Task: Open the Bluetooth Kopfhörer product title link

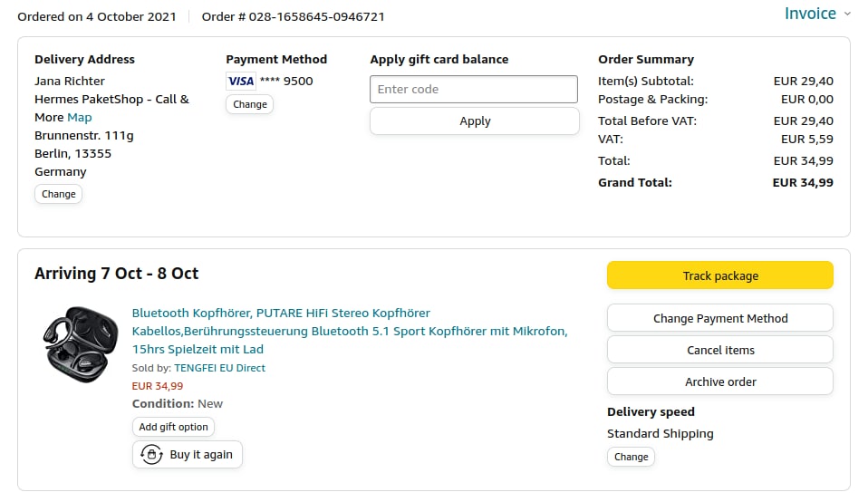Action: (350, 331)
